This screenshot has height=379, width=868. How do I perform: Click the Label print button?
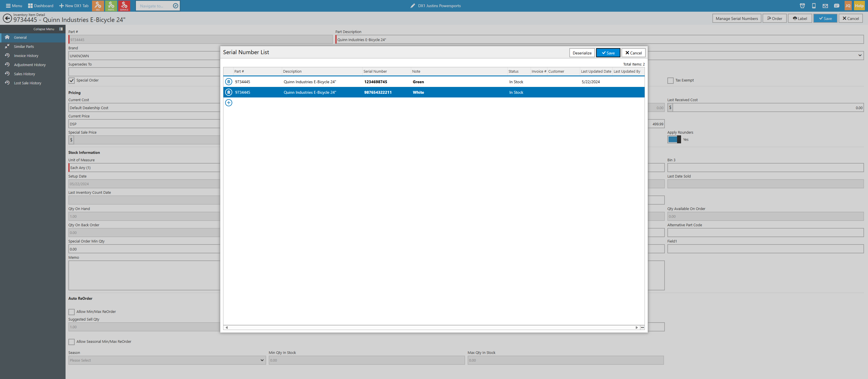pos(800,19)
